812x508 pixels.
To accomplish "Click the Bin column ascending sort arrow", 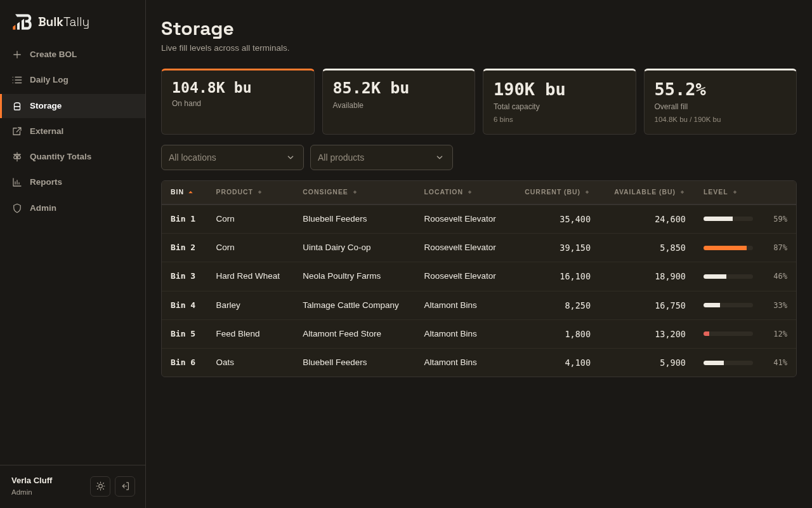I will click(190, 192).
